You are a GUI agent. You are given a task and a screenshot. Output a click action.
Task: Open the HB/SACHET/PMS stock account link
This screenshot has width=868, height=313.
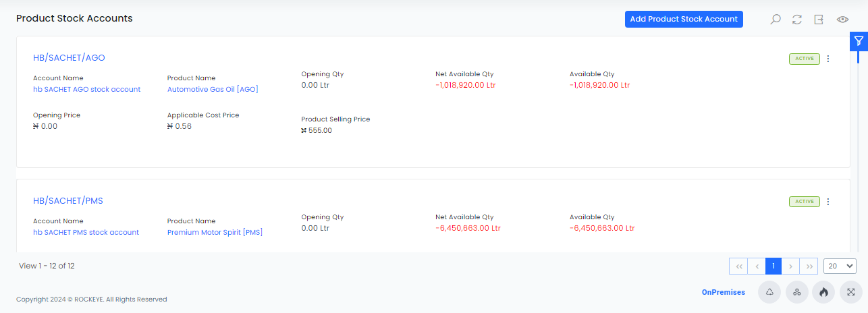(x=68, y=201)
